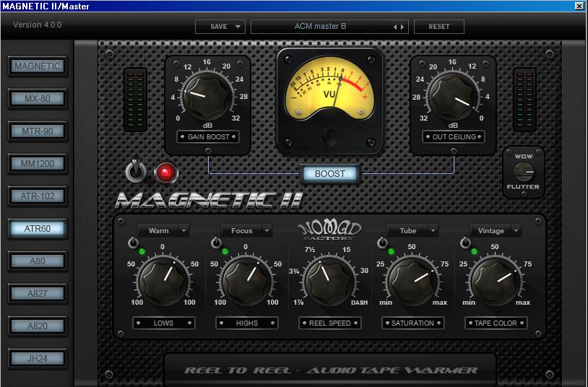Click the LOWS knob

click(x=163, y=280)
